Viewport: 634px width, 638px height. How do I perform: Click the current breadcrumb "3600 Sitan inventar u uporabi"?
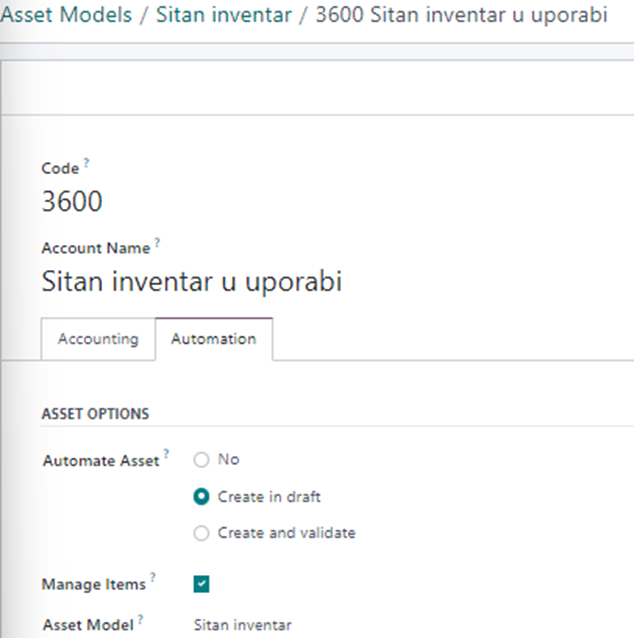coord(461,17)
